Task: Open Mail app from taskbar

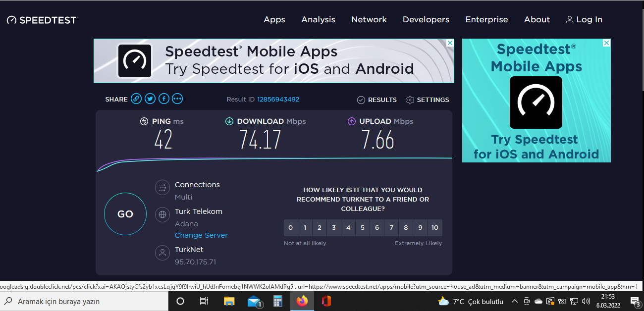Action: [254, 301]
